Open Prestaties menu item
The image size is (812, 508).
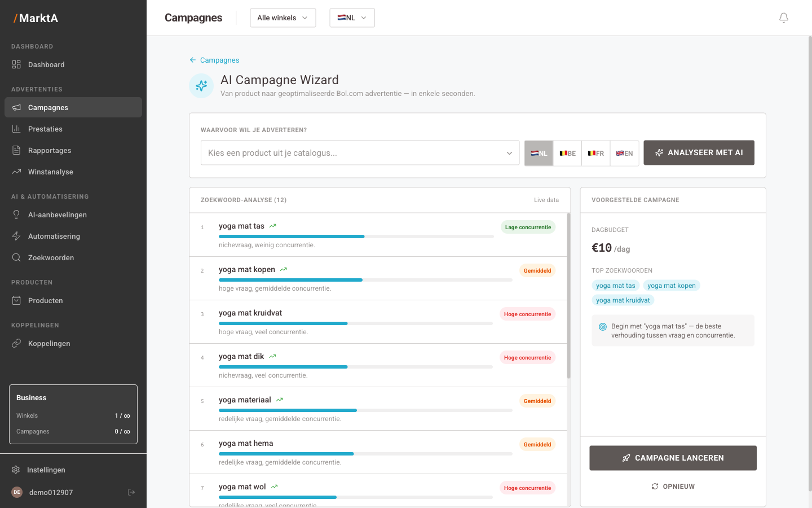[x=73, y=129]
